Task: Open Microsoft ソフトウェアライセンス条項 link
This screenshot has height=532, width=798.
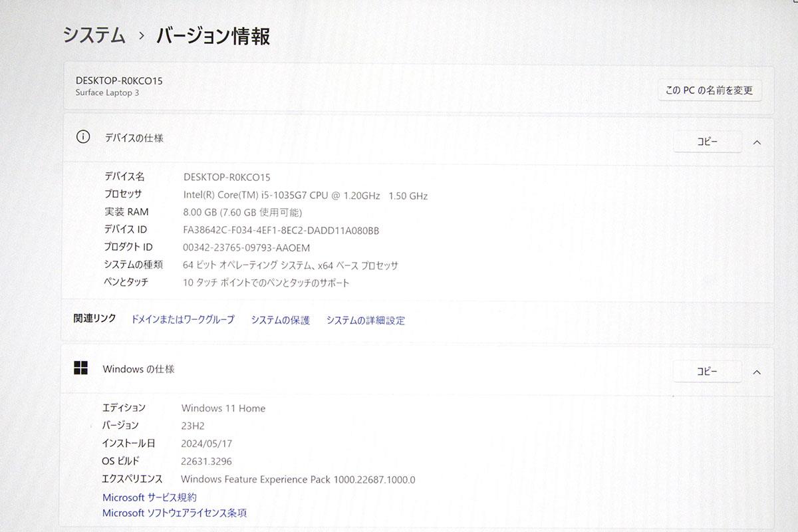Action: coord(174,513)
